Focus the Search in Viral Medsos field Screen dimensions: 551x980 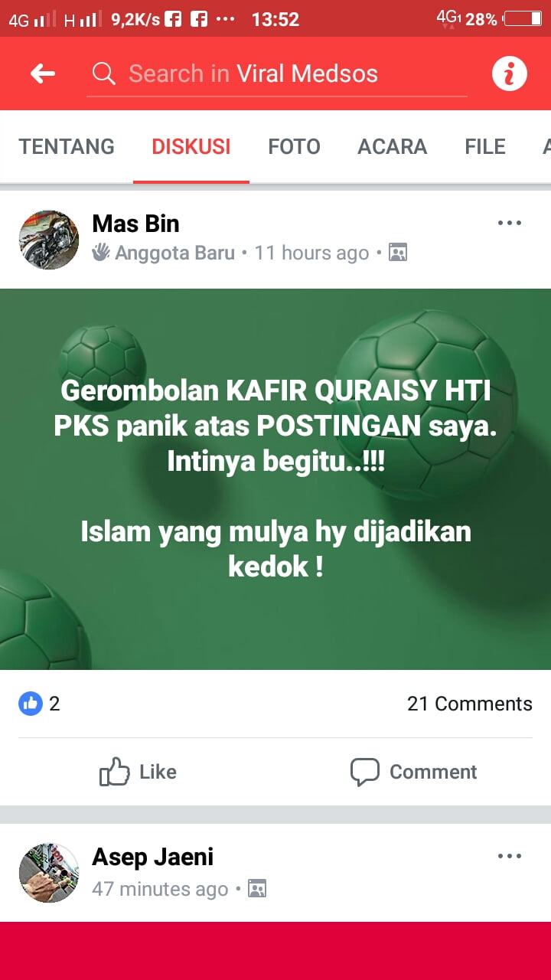(276, 74)
